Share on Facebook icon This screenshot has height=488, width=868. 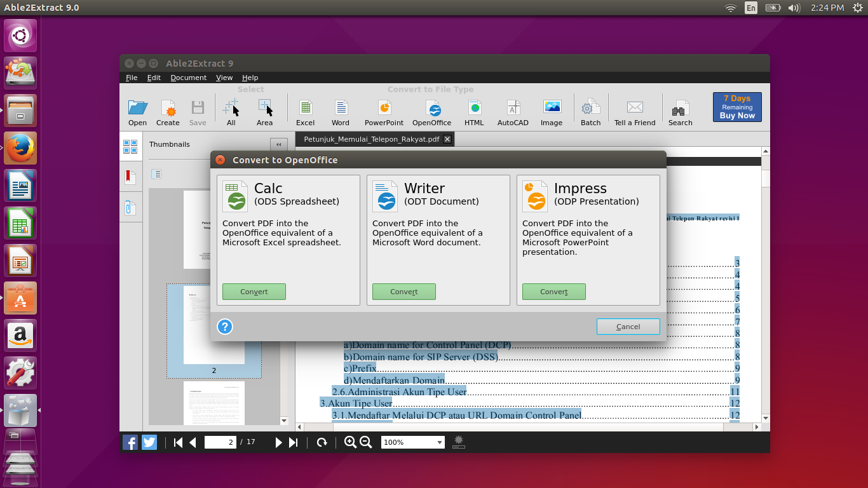130,442
